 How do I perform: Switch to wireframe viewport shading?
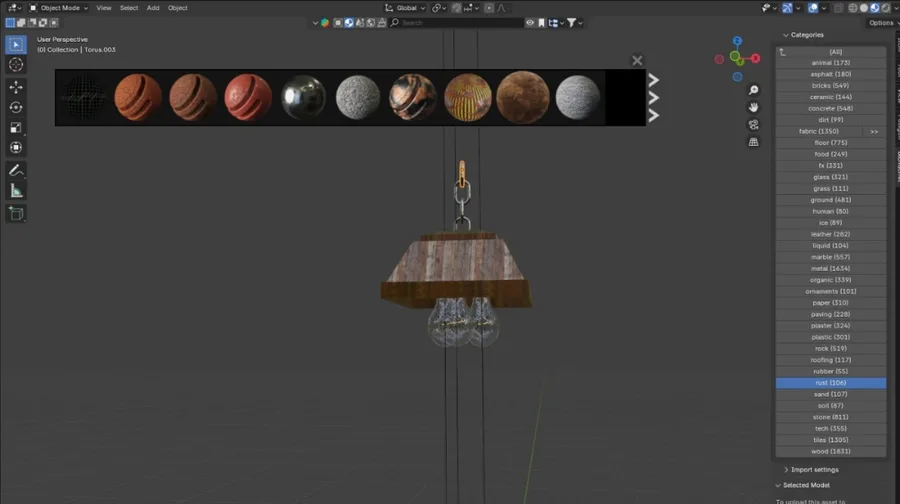(x=853, y=8)
